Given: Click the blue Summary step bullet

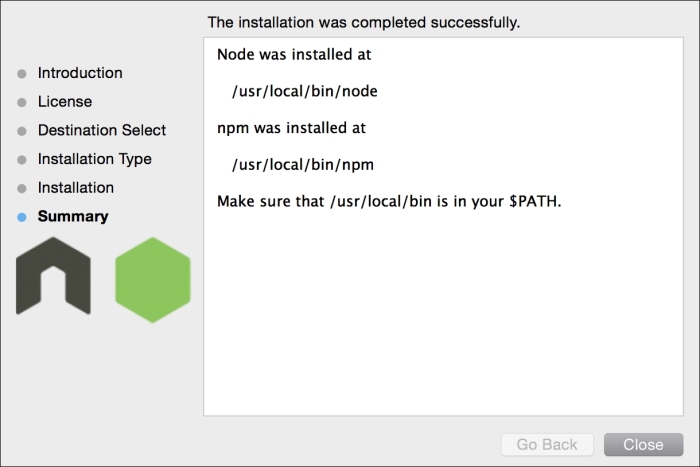Looking at the screenshot, I should [22, 217].
